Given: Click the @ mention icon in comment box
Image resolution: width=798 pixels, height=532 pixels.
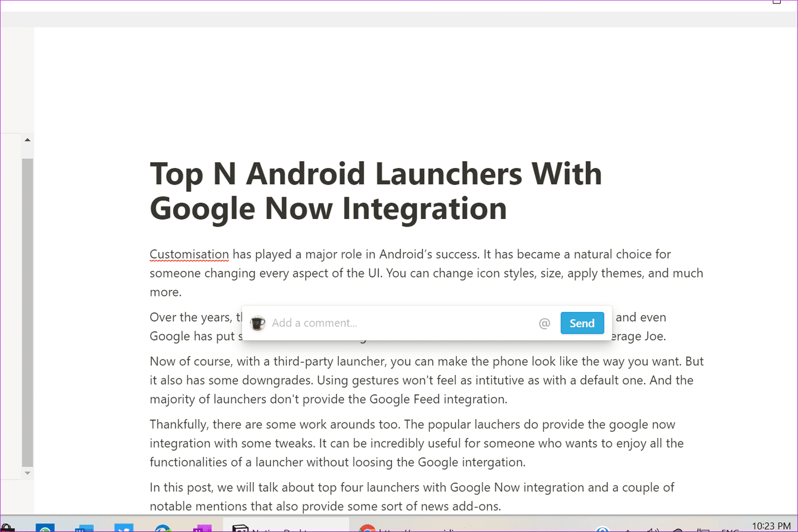Looking at the screenshot, I should (x=545, y=323).
